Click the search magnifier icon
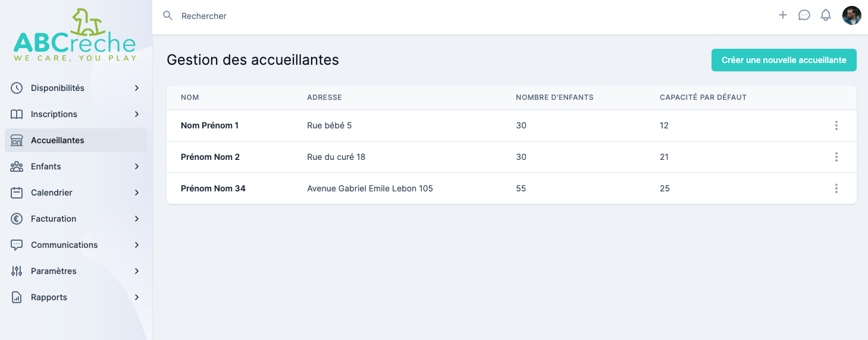The image size is (868, 340). click(168, 15)
